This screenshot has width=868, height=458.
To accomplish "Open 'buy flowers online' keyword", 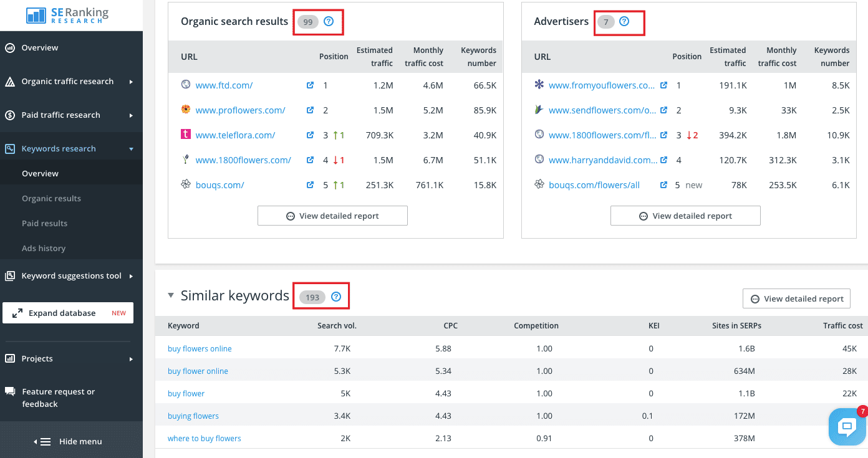I will click(200, 348).
